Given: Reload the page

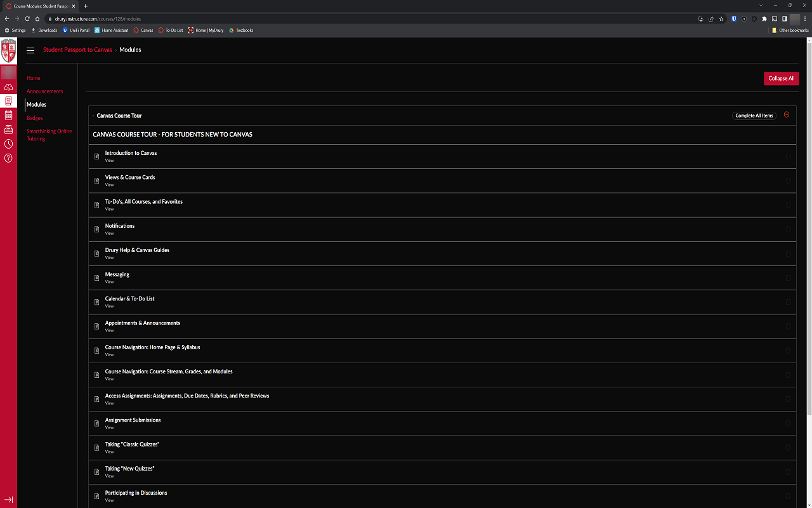Looking at the screenshot, I should click(x=27, y=19).
